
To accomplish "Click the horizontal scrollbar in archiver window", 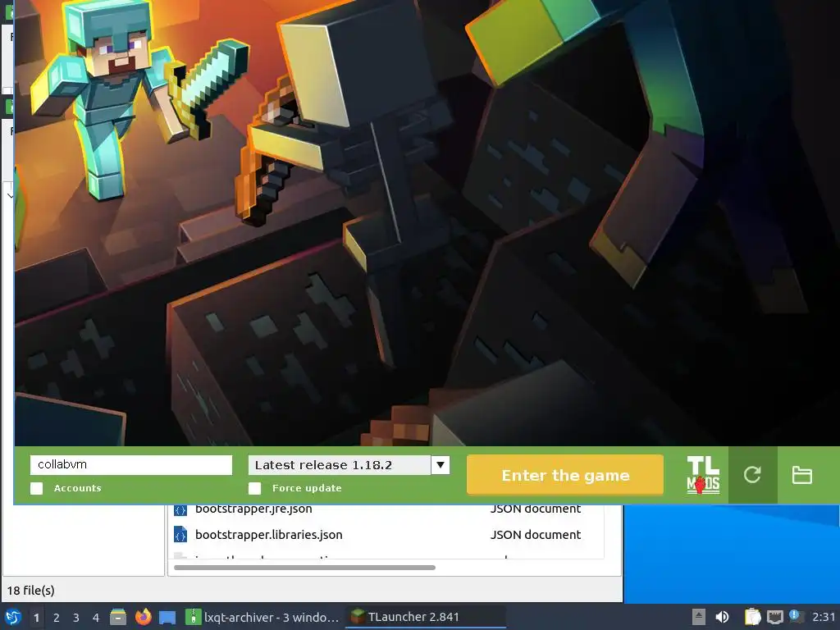I will 304,568.
